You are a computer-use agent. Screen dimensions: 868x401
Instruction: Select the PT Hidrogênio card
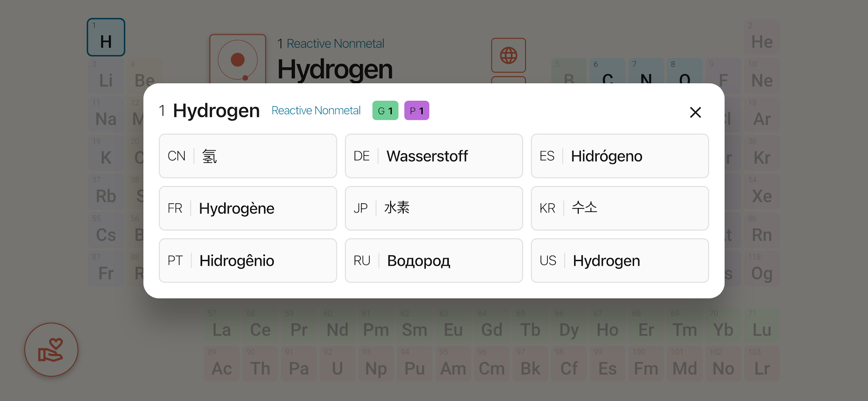pyautogui.click(x=248, y=261)
